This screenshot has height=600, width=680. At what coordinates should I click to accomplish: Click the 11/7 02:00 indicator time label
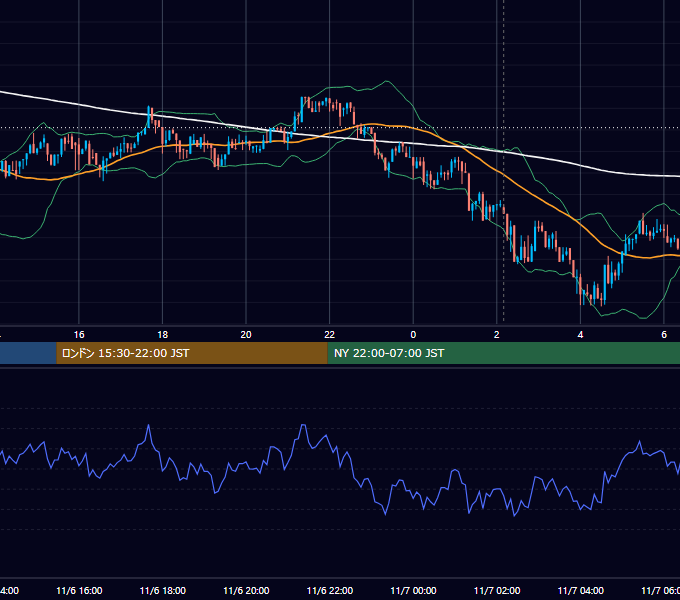tap(497, 590)
